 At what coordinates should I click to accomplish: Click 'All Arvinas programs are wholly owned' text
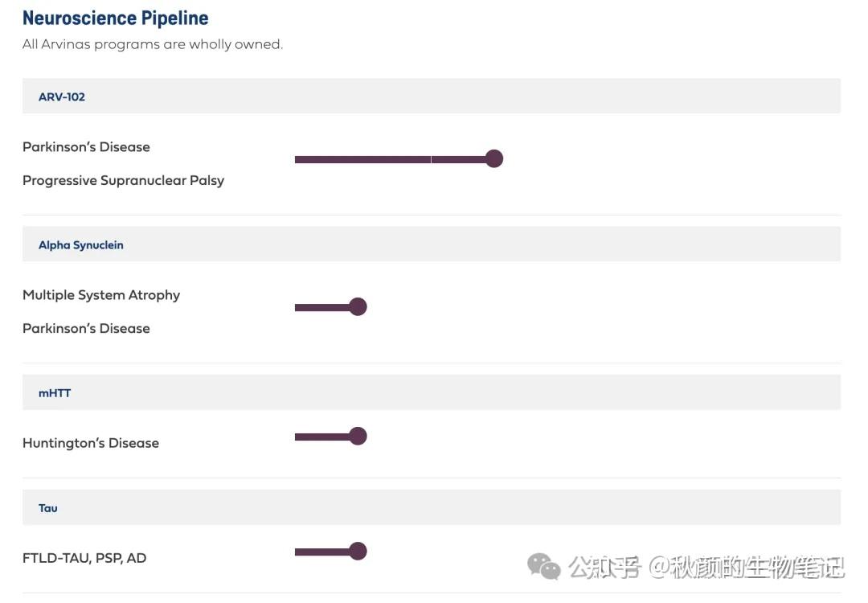(153, 44)
